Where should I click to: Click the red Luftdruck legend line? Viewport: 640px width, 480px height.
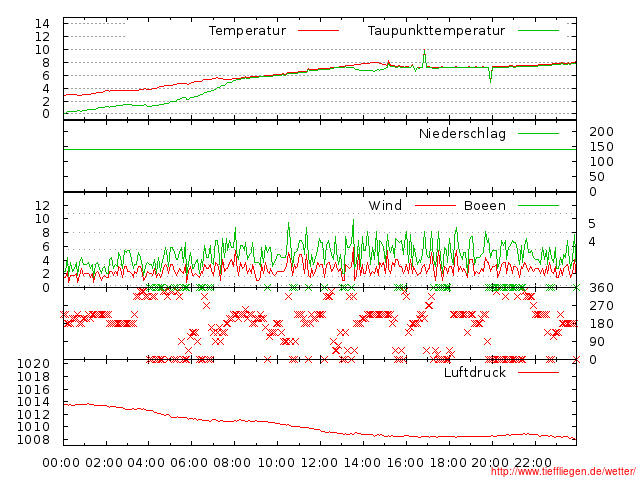pos(538,372)
